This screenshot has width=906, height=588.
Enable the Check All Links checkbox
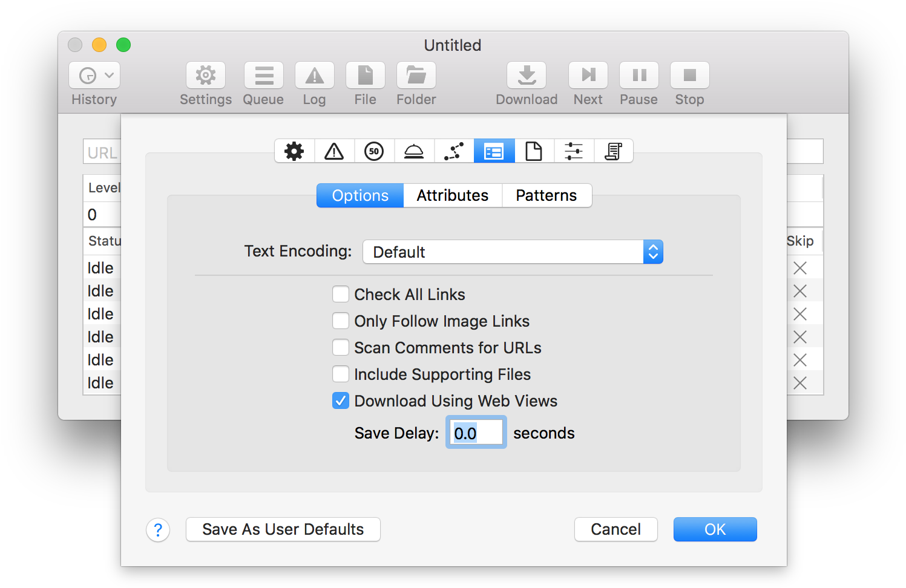click(341, 295)
